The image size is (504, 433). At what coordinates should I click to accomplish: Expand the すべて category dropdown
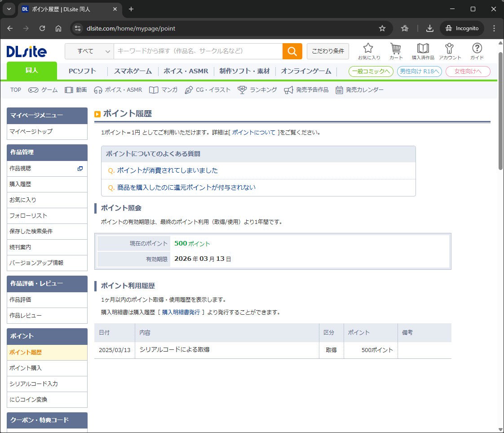pyautogui.click(x=89, y=51)
